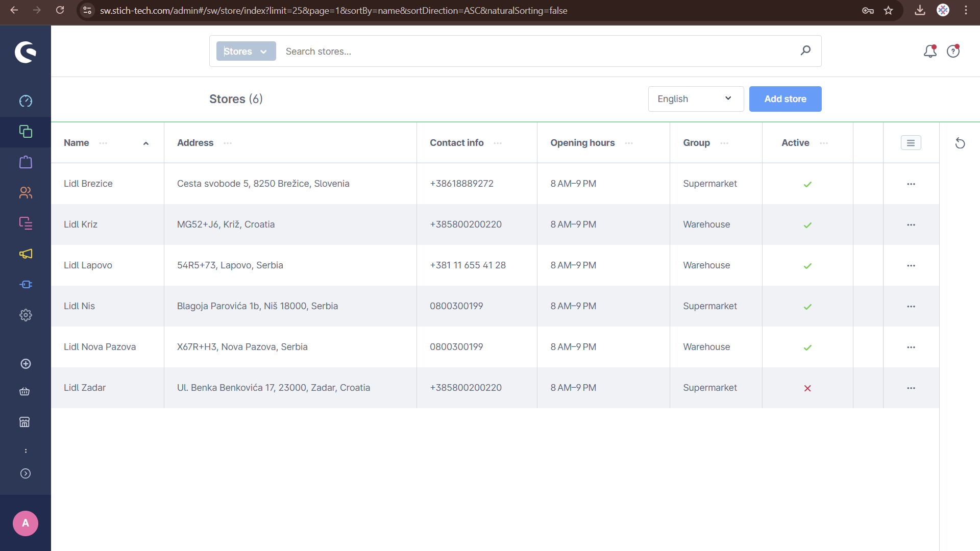Click the browser address bar URL

pos(333,10)
